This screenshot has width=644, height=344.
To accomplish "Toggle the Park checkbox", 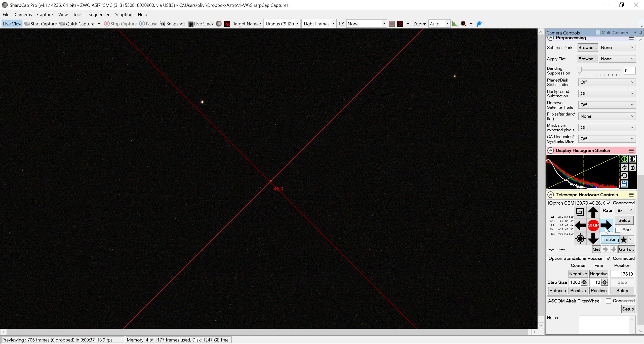I will 618,230.
